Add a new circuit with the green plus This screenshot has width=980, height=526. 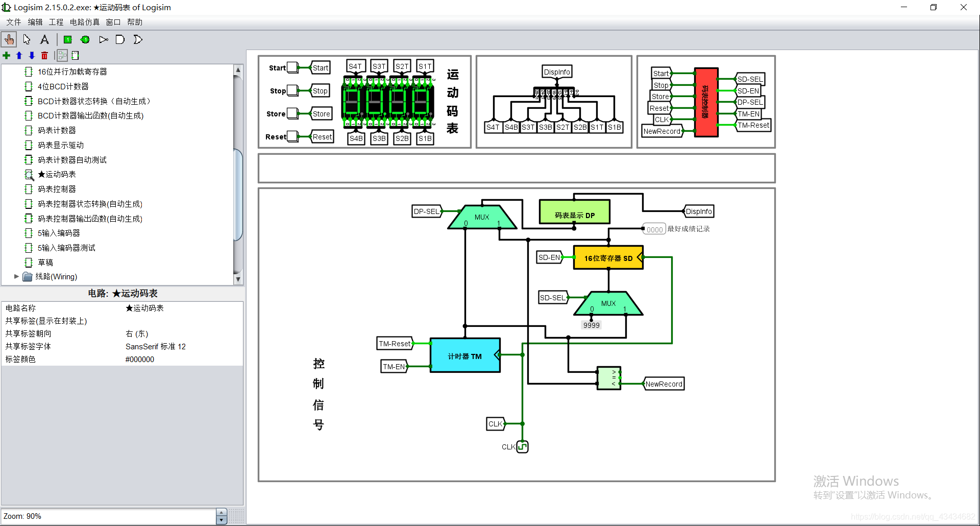(6, 55)
